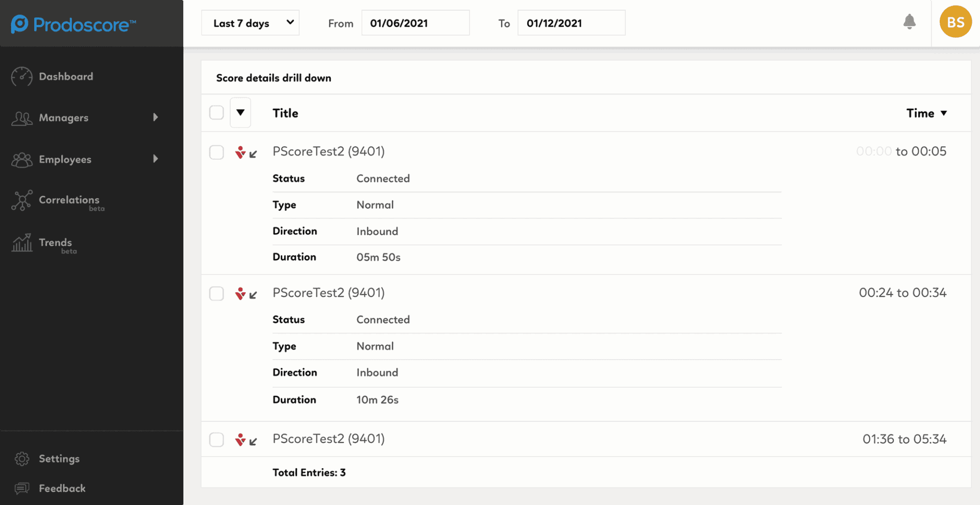This screenshot has height=505, width=980.
Task: Click the To date field 01/12/2021
Action: (x=572, y=23)
